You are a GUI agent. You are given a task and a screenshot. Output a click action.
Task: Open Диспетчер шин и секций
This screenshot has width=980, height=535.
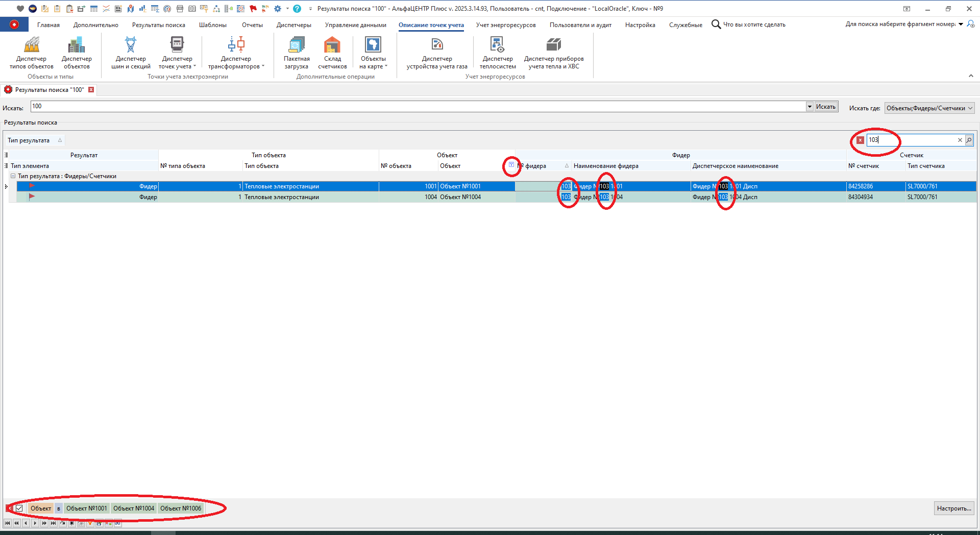131,53
